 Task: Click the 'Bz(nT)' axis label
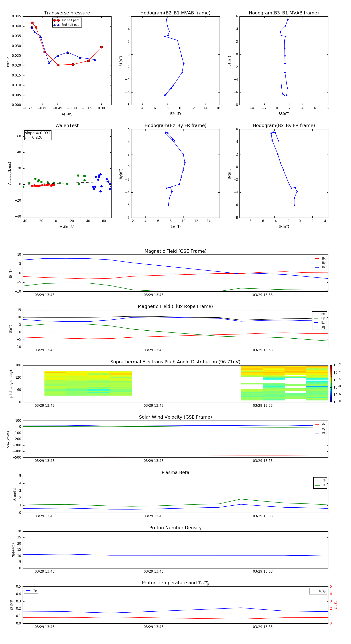(175, 227)
